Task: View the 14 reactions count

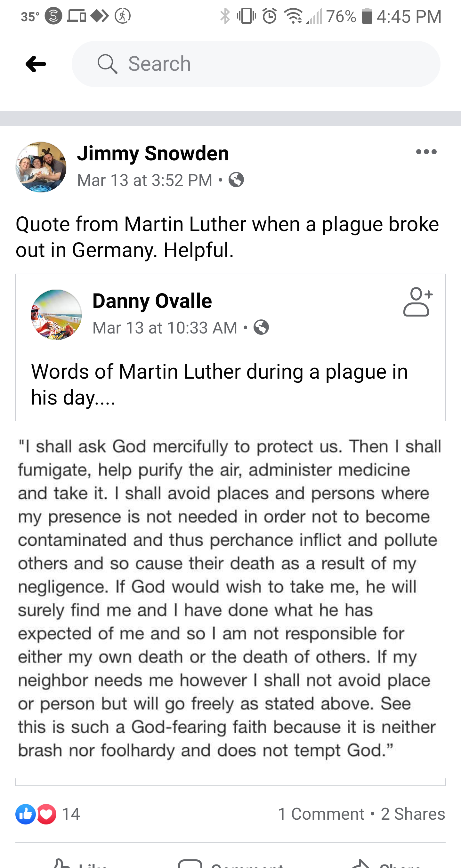Action: click(71, 814)
